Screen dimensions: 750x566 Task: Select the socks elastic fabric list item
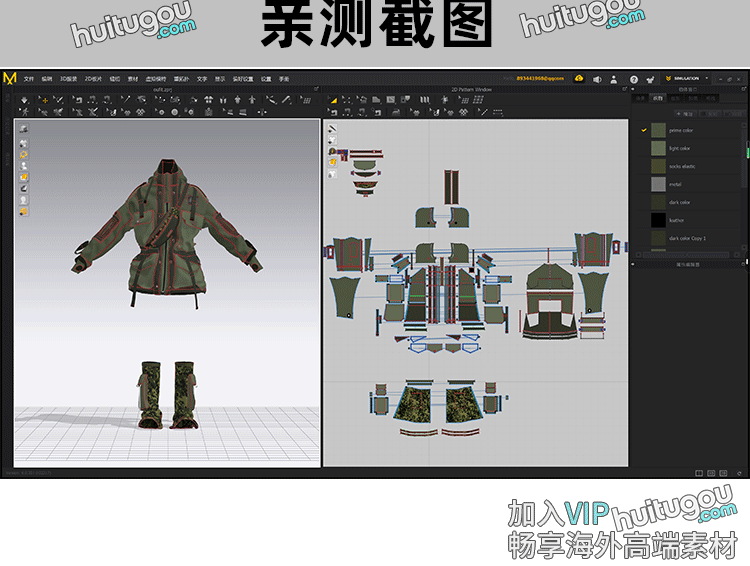pos(682,166)
